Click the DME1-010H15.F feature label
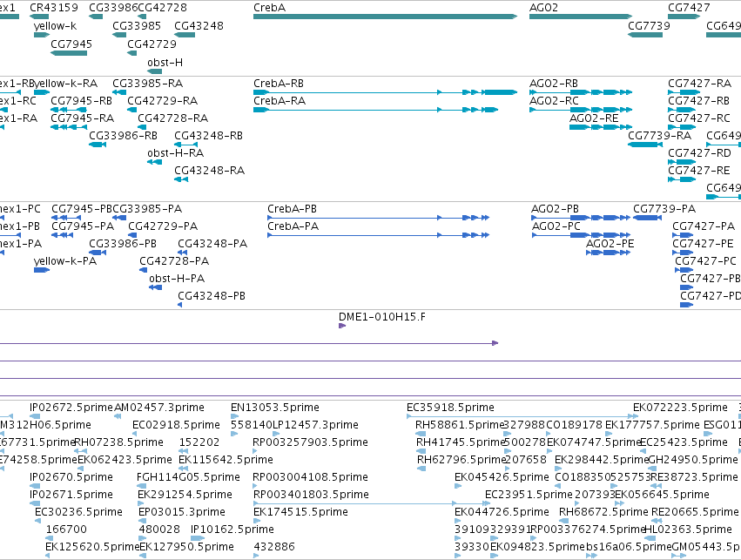The image size is (741, 560). point(382,317)
